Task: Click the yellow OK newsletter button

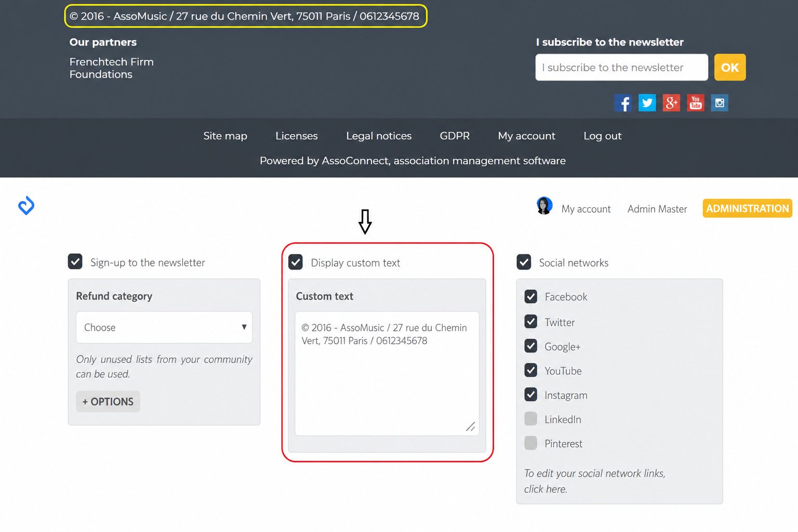Action: pyautogui.click(x=730, y=68)
